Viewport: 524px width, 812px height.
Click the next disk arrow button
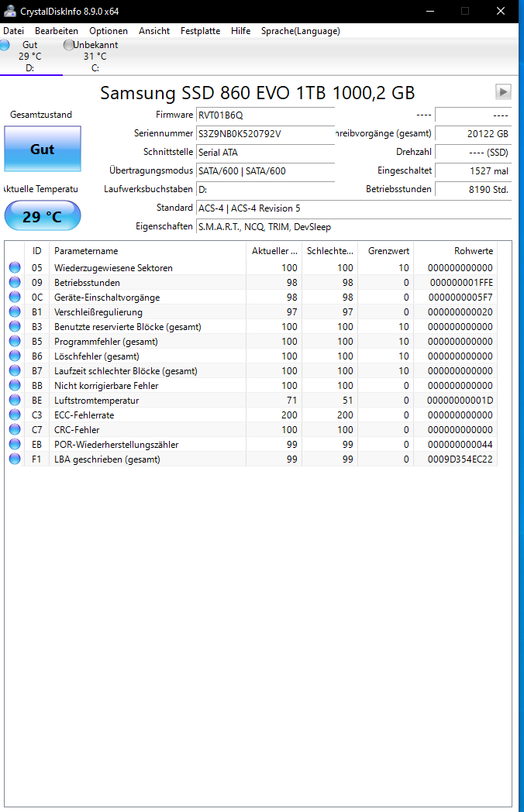pyautogui.click(x=503, y=91)
